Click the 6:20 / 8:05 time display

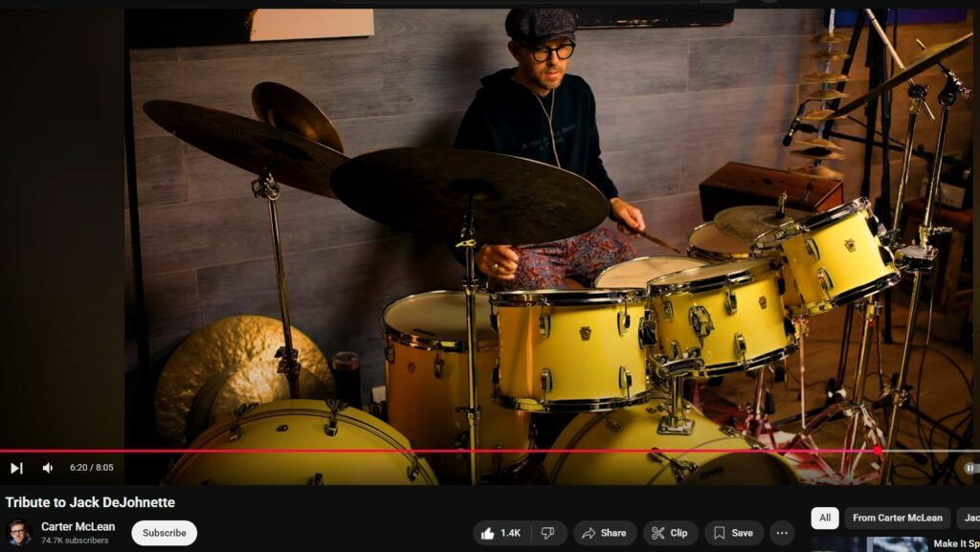click(x=91, y=468)
